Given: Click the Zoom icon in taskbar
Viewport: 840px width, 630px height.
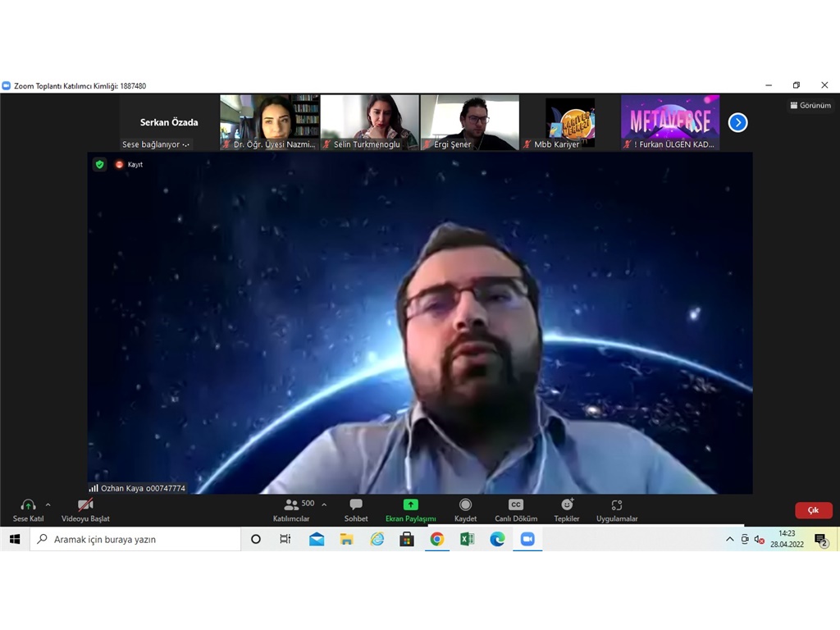Looking at the screenshot, I should 527,539.
